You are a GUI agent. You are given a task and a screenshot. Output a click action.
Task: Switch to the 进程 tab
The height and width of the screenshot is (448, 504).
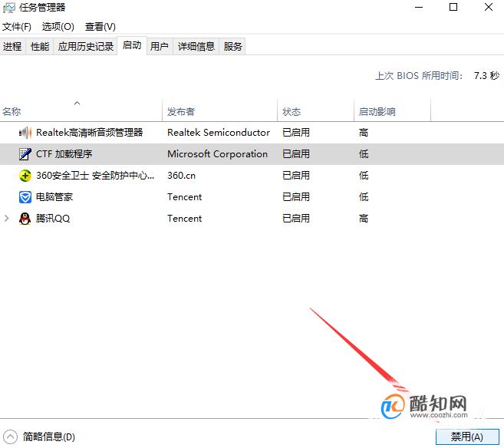coord(12,47)
